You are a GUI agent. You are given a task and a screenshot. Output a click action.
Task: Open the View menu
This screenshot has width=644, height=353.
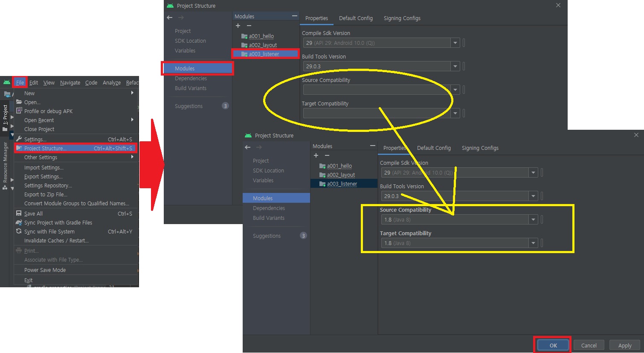49,82
